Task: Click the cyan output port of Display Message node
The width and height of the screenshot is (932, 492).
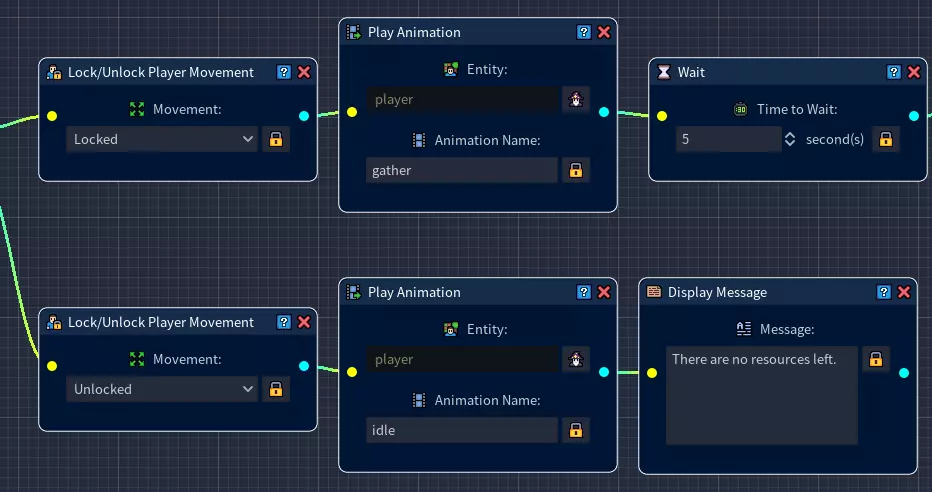Action: pyautogui.click(x=904, y=373)
